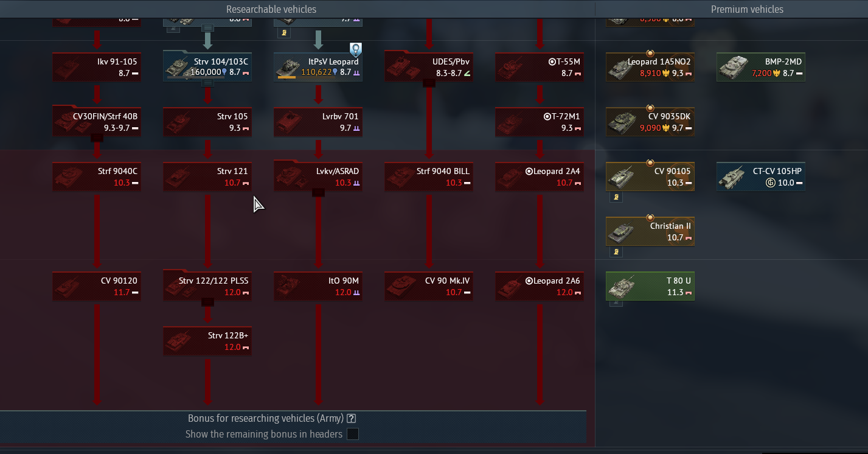This screenshot has width=868, height=454.
Task: Select the T 80 U tank icon
Action: pos(620,287)
